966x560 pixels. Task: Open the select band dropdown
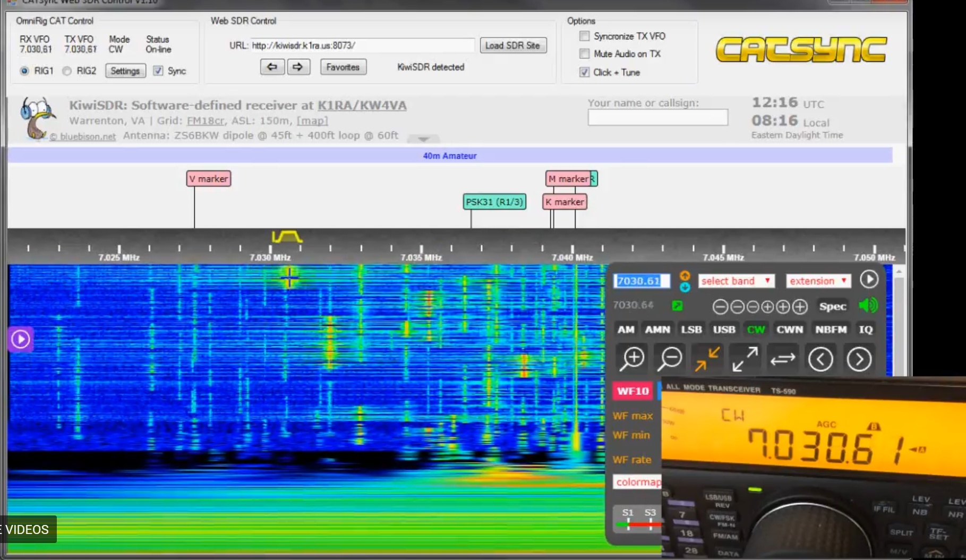[x=736, y=281]
